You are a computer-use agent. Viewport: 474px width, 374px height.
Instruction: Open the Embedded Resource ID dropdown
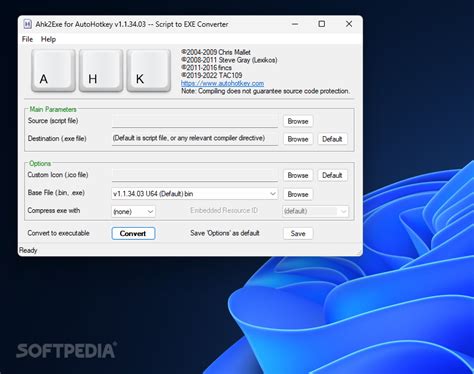(315, 211)
